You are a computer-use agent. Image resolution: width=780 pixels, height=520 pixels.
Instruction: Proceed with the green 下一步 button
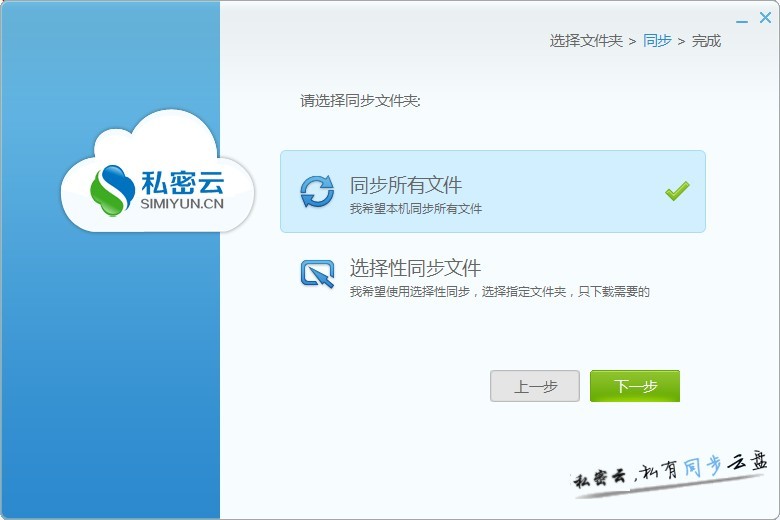pyautogui.click(x=634, y=386)
